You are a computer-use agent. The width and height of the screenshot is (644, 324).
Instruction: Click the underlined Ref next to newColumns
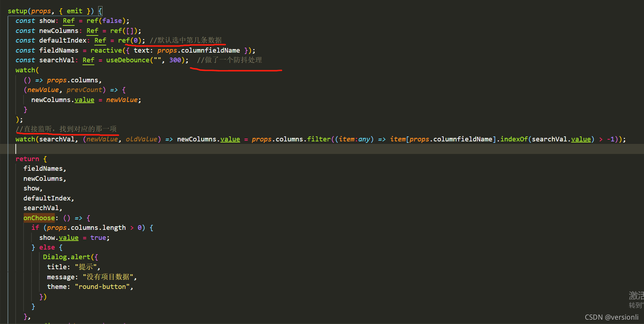point(92,30)
